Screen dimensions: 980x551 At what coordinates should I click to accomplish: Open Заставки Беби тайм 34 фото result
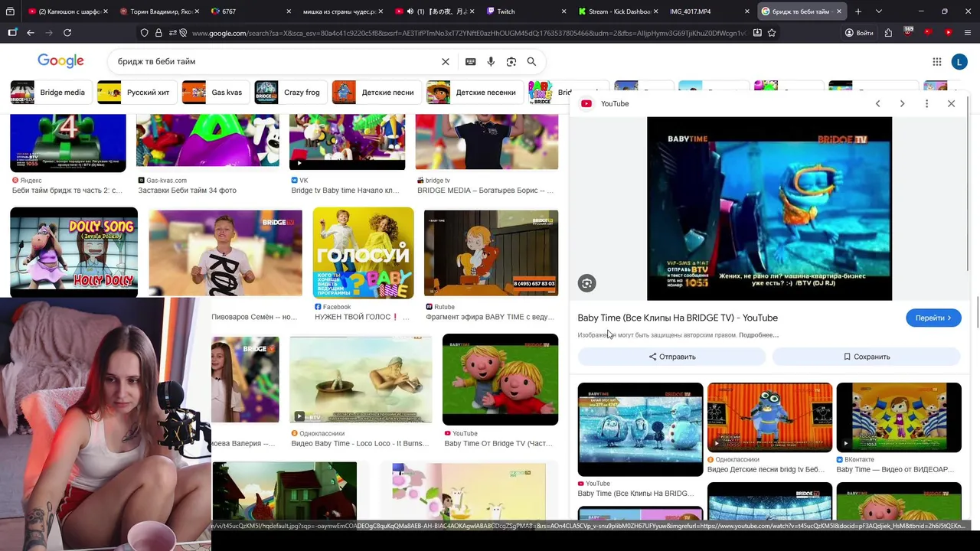[x=187, y=191]
